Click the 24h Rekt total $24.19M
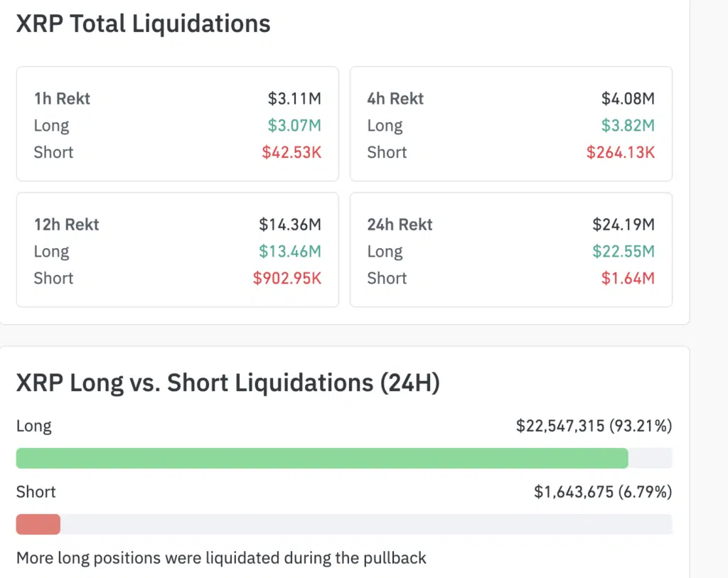This screenshot has width=728, height=578. [x=623, y=225]
